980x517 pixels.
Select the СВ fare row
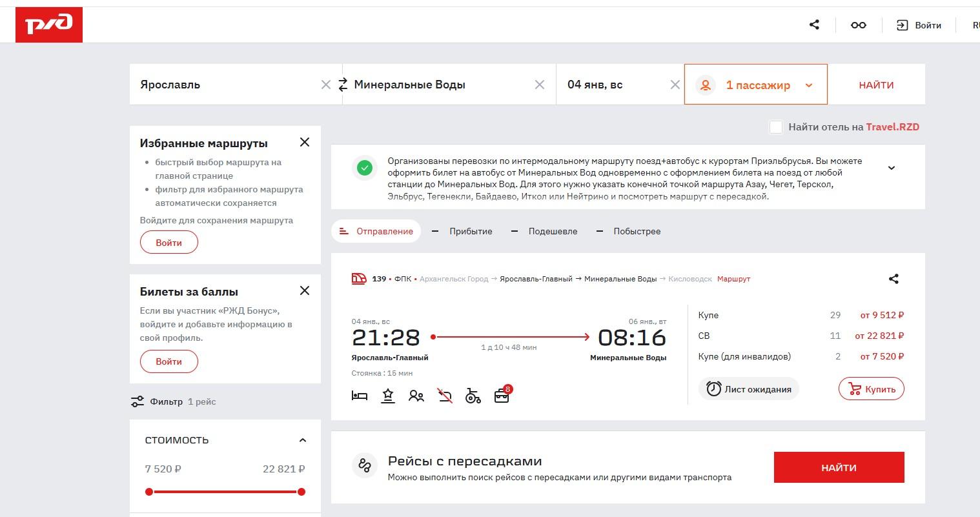(801, 336)
